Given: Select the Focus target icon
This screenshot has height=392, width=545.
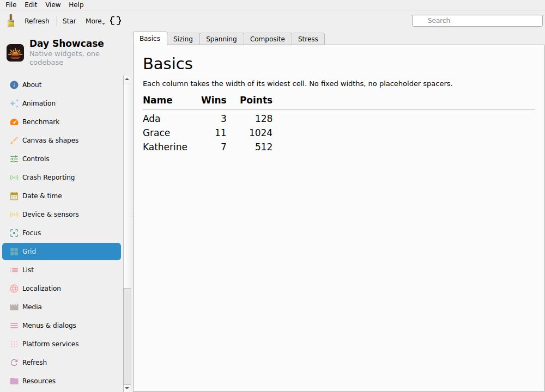Looking at the screenshot, I should (14, 233).
